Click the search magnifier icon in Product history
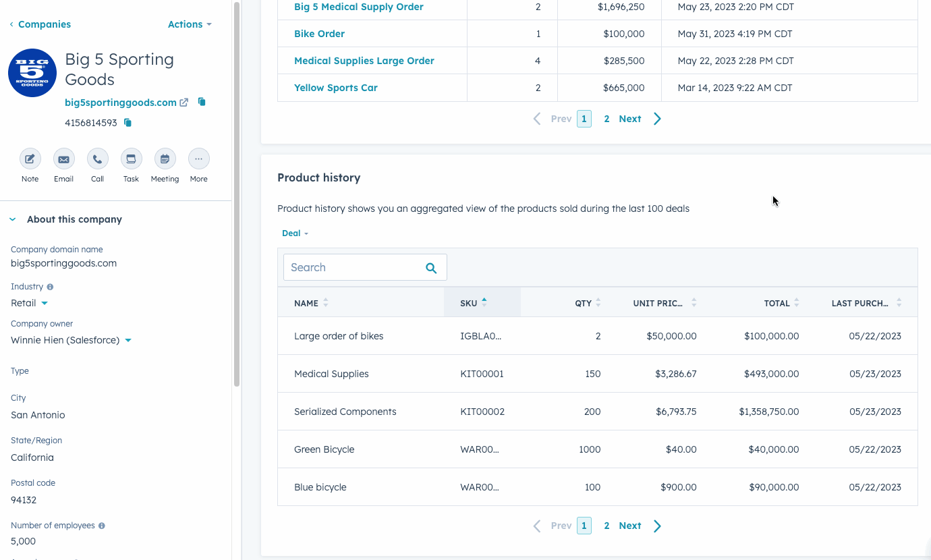The height and width of the screenshot is (560, 931). 431,268
